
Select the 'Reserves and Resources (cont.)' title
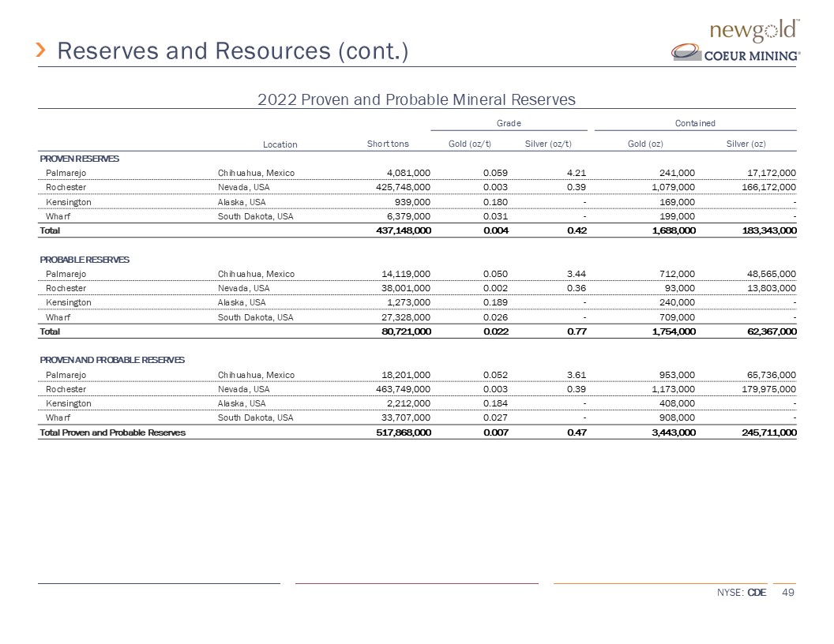pyautogui.click(x=233, y=51)
